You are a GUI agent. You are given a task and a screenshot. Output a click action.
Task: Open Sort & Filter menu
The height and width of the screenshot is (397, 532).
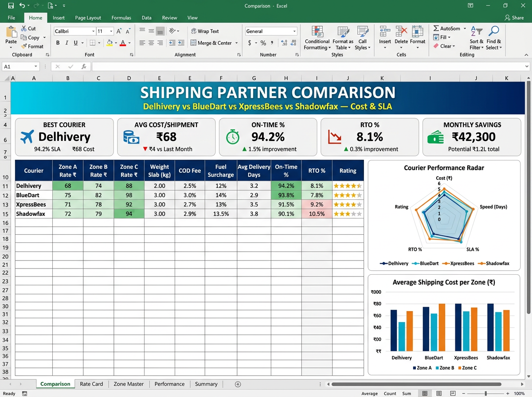[x=477, y=38]
